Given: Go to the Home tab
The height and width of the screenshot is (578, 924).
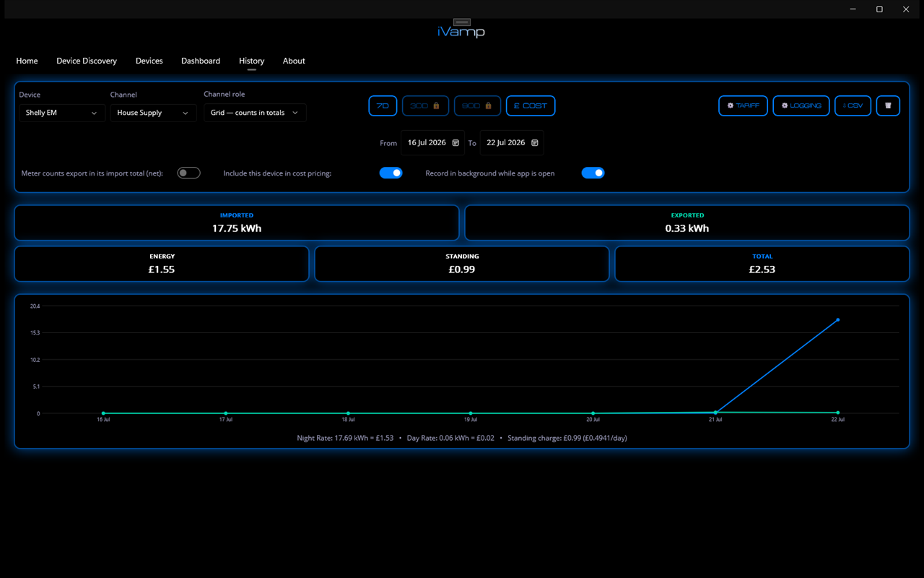Looking at the screenshot, I should [27, 61].
